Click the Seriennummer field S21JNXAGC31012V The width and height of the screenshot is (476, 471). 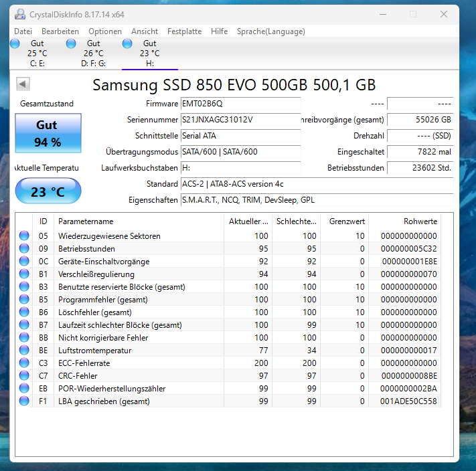coord(241,120)
